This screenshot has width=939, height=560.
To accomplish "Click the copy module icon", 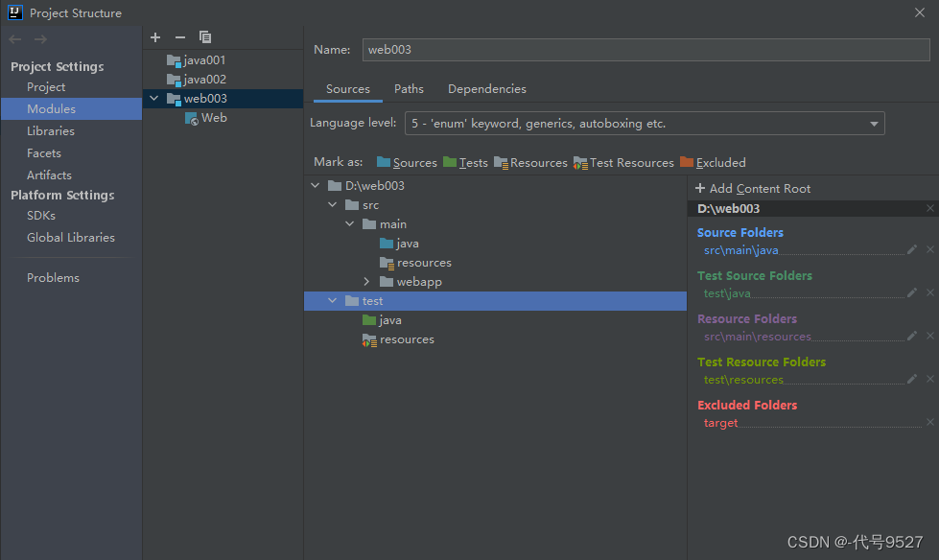I will pos(205,37).
